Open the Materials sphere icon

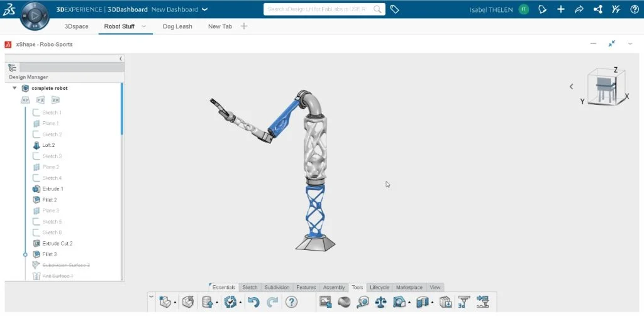[x=344, y=302]
